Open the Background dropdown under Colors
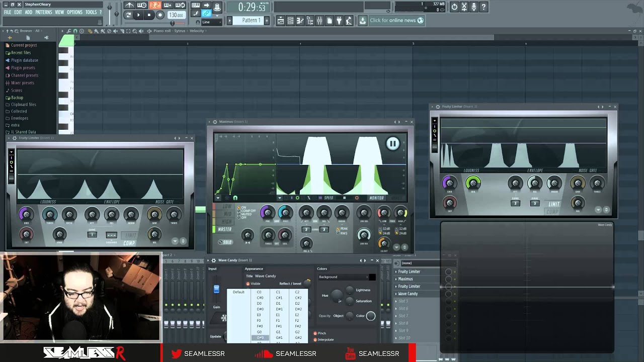Screen dimensions: 644x362 [x=344, y=277]
